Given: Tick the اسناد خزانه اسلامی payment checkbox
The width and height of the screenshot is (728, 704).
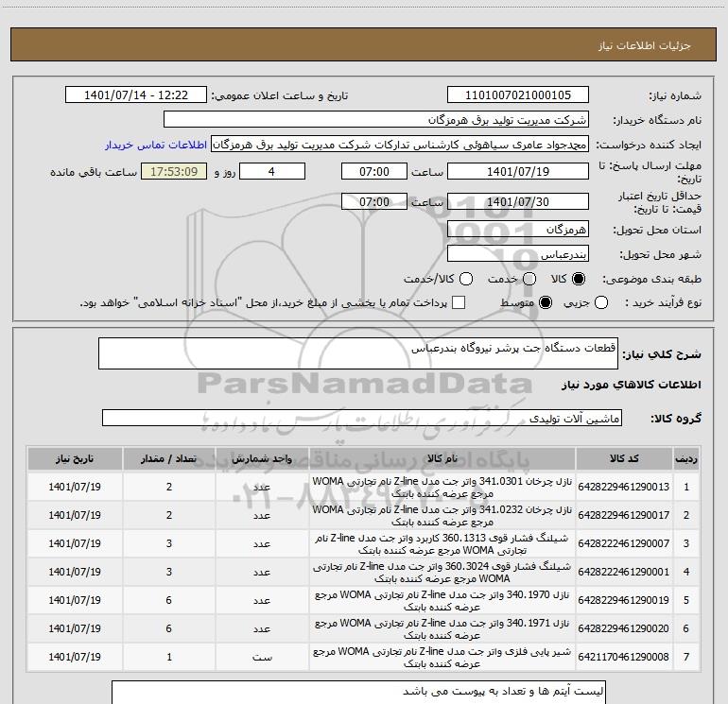Looking at the screenshot, I should (x=459, y=302).
